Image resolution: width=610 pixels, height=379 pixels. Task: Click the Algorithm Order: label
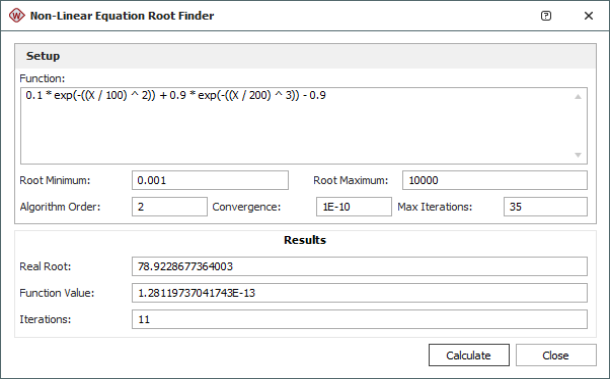(x=60, y=207)
